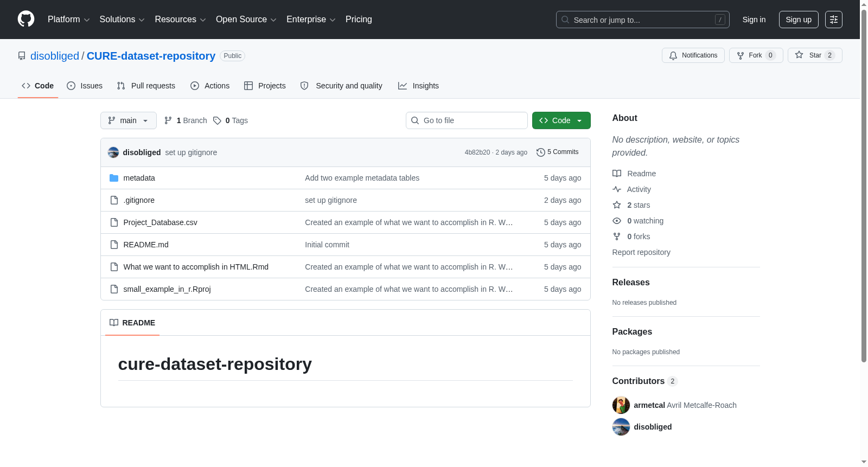
Task: Click file icon beside HTML.Rmd file
Action: coord(114,267)
